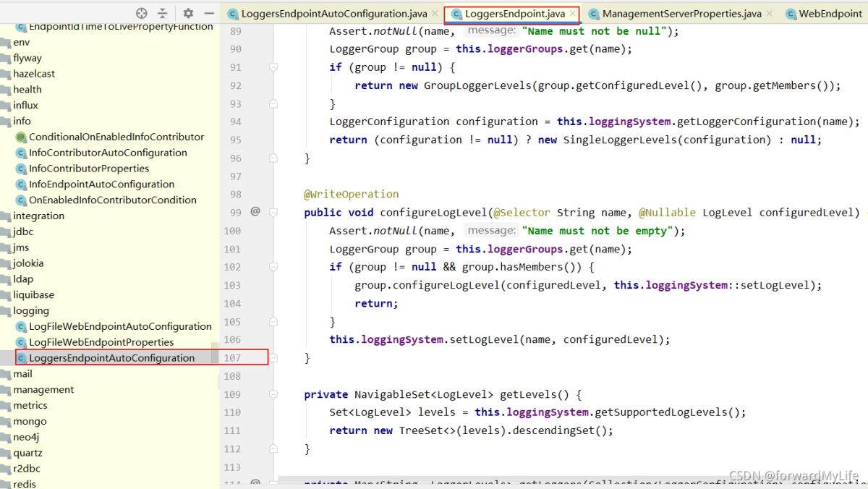This screenshot has height=489, width=868.
Task: Collapse the if block at line 91
Action: click(273, 67)
